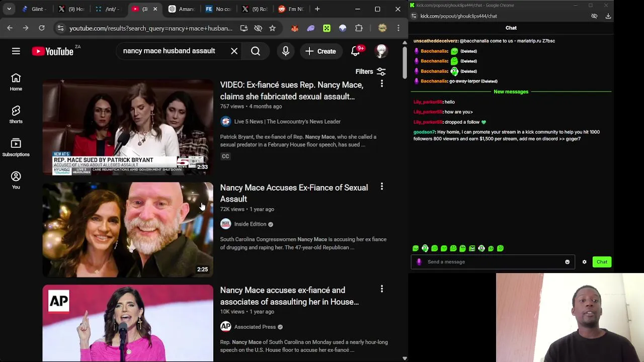Open the search Filters panel
644x362 pixels.
point(370,71)
